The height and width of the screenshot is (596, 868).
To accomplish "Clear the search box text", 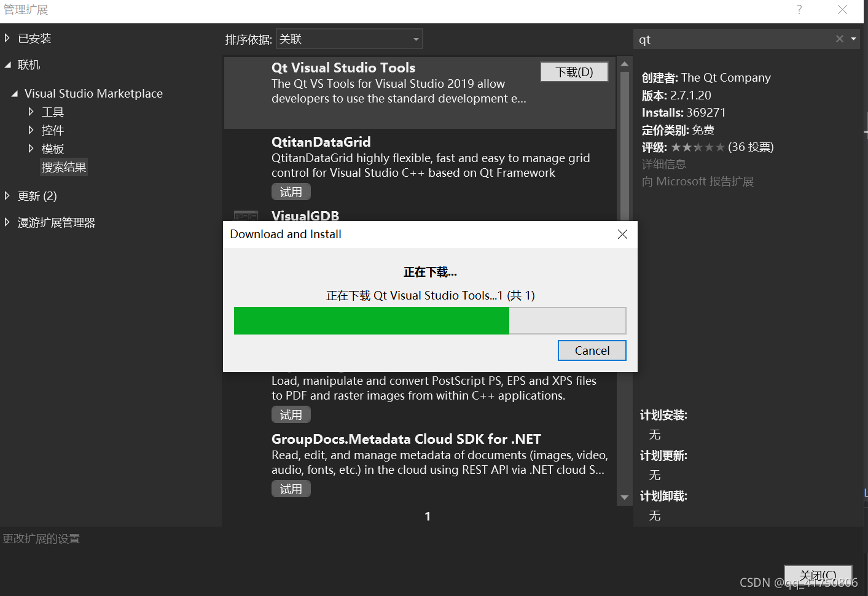I will [840, 39].
